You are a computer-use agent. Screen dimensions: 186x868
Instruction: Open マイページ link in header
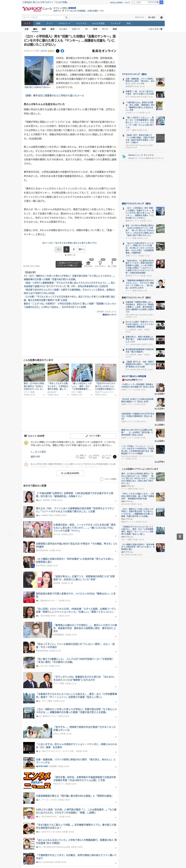(x=139, y=17)
